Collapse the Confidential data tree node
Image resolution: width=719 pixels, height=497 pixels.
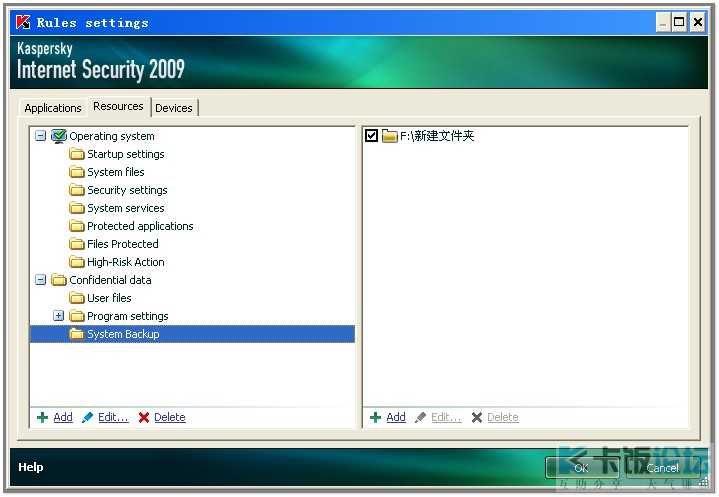pos(41,280)
